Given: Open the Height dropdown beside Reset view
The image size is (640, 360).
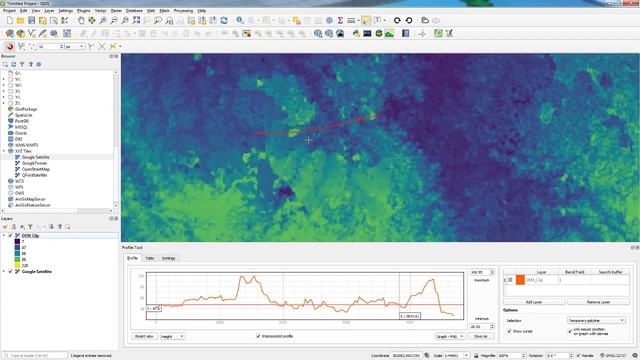Looking at the screenshot, I should click(x=172, y=336).
